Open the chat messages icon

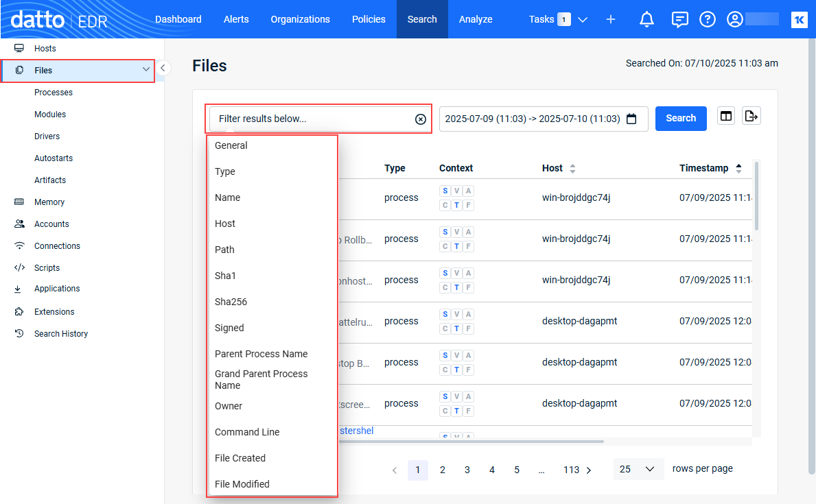point(679,19)
